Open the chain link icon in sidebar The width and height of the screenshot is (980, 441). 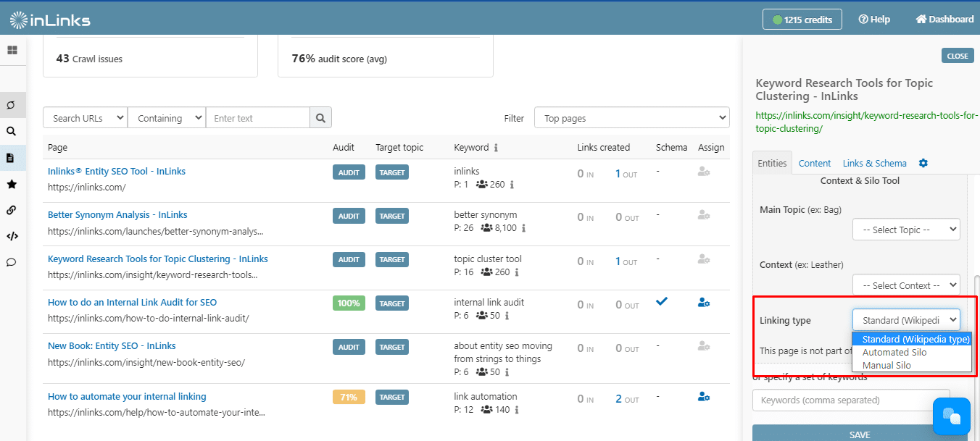point(12,210)
